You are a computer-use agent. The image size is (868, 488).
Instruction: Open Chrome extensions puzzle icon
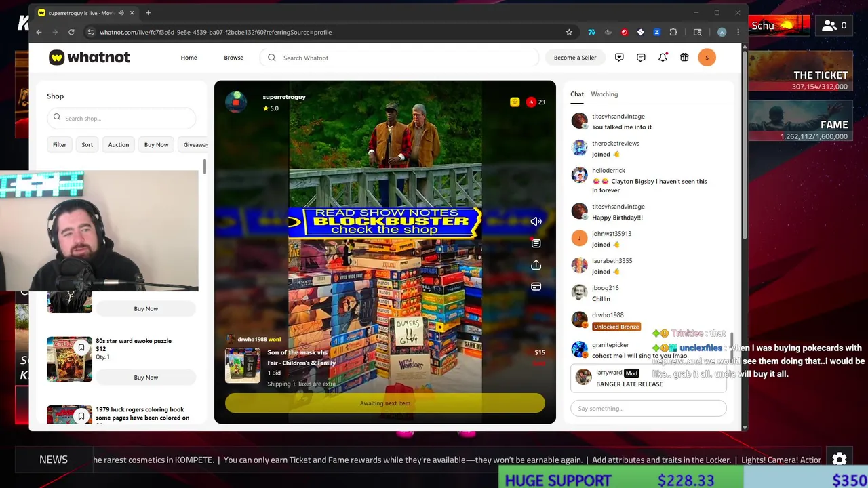tap(673, 32)
